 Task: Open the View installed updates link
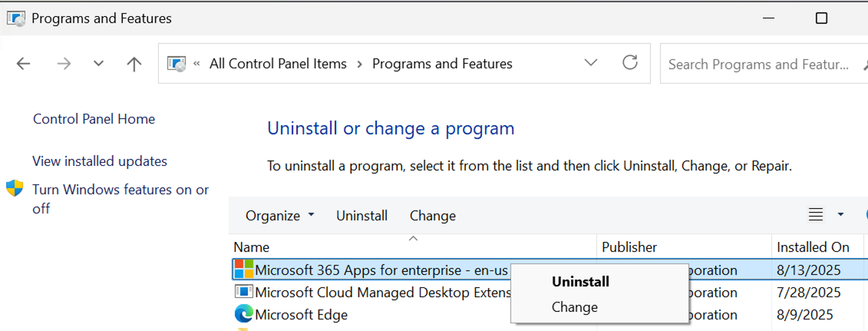99,162
